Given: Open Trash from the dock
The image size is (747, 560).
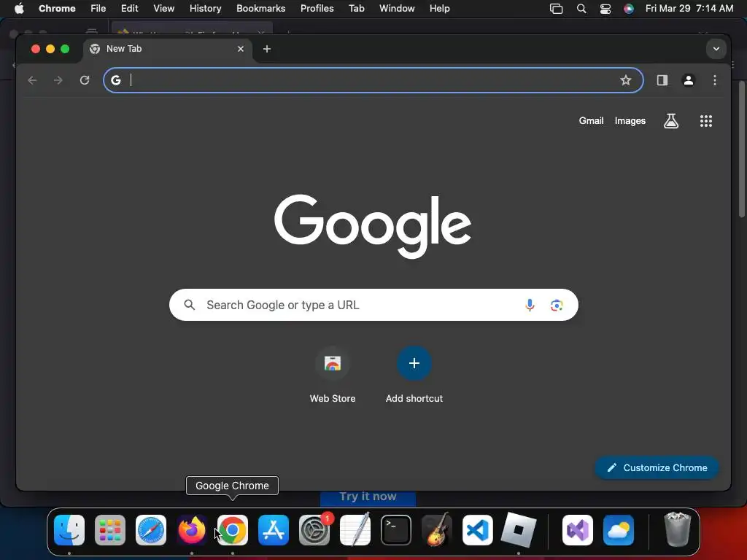Looking at the screenshot, I should 677,529.
